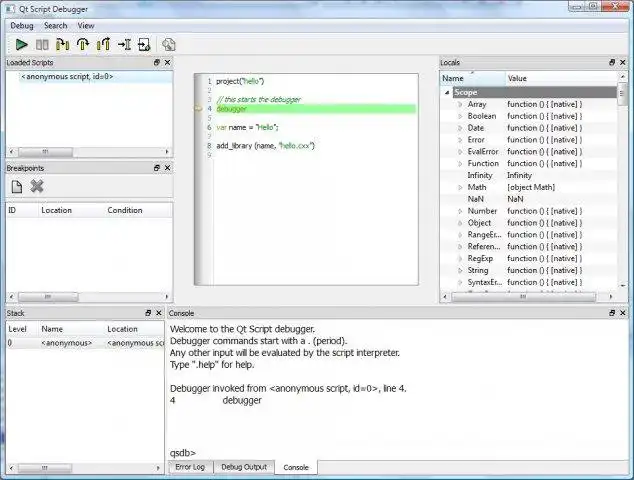Open the View menu
634x480 pixels.
86,25
